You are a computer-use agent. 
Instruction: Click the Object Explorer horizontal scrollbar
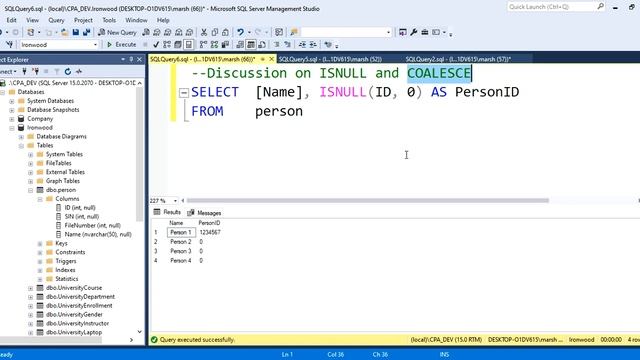51,340
